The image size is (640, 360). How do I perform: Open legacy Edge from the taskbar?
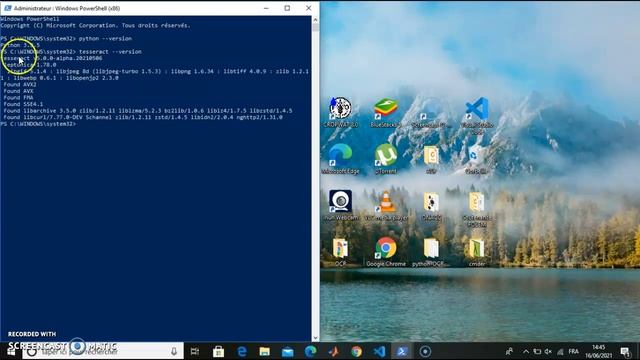(242, 351)
